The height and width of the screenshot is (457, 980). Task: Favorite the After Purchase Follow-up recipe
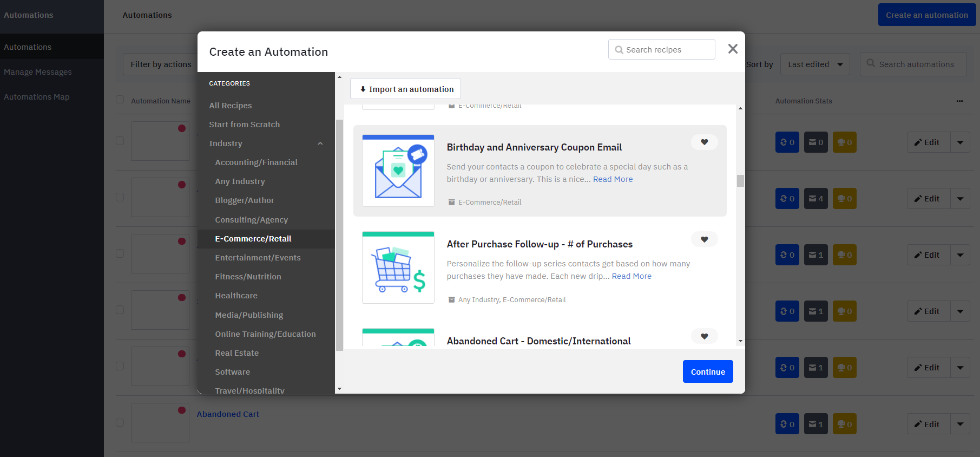tap(704, 239)
